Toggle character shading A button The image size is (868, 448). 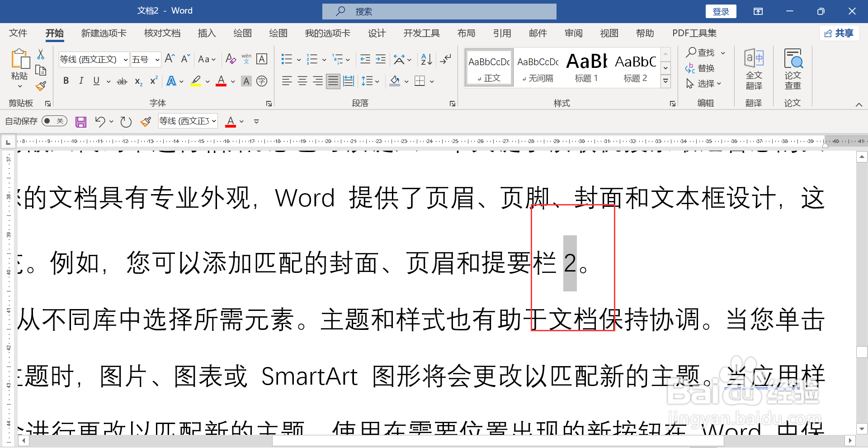click(246, 81)
